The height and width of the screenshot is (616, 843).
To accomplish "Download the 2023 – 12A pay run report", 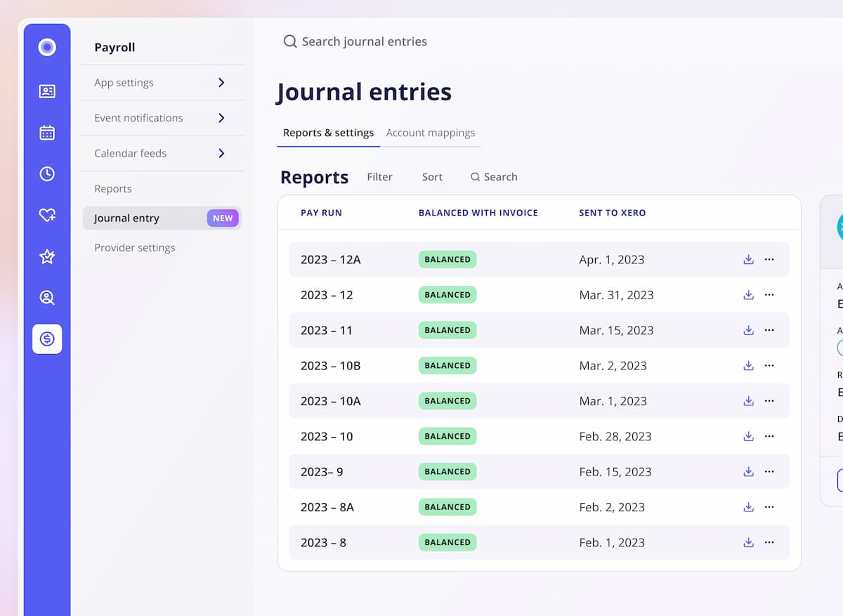I will click(748, 260).
